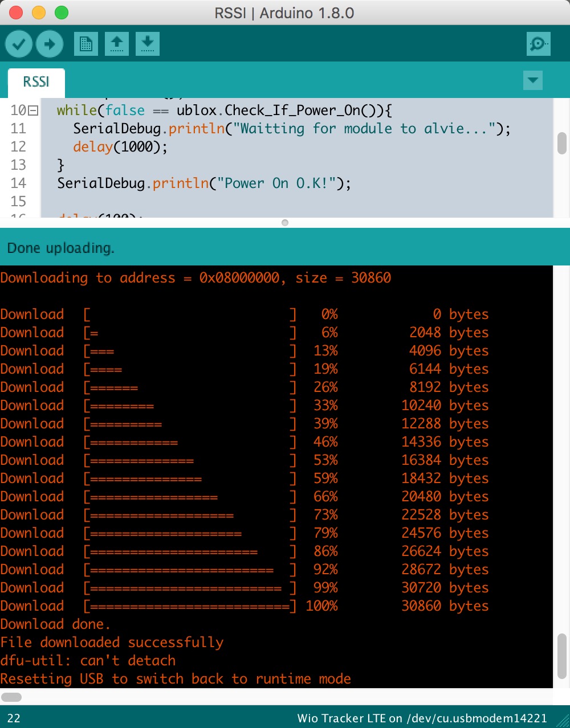Click the window resize grip corner

click(564, 722)
